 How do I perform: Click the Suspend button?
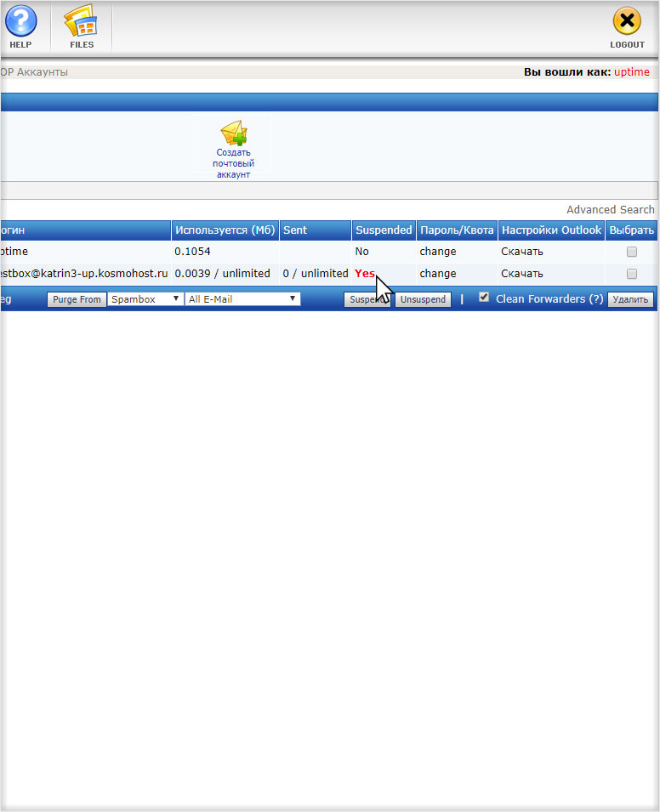click(x=367, y=299)
